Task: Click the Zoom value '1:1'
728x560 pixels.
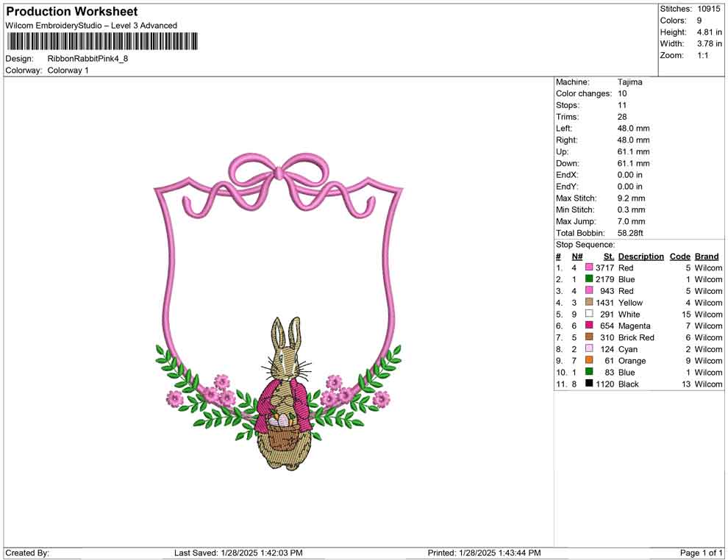Action: coord(703,55)
